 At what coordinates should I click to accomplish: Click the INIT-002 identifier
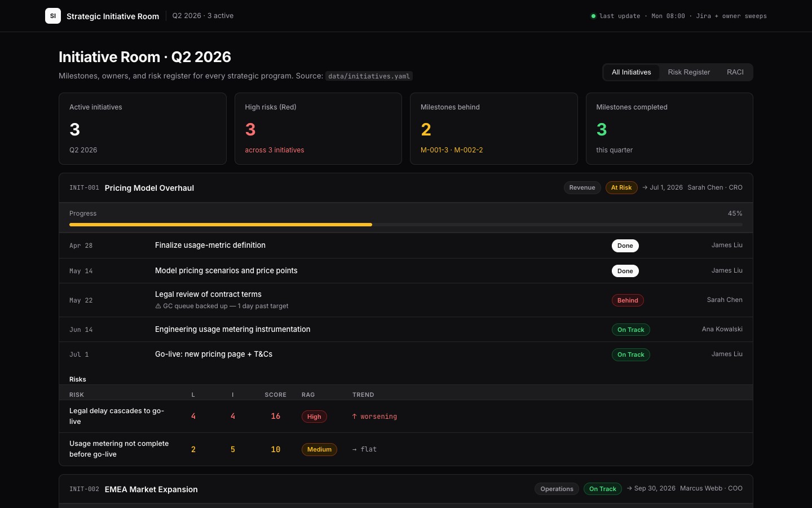tap(84, 489)
